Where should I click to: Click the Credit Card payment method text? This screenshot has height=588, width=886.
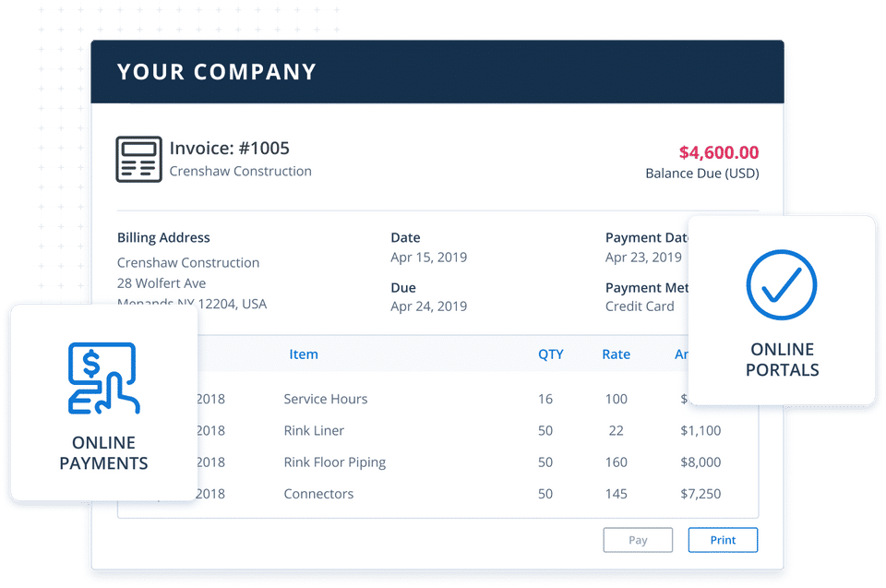(640, 306)
